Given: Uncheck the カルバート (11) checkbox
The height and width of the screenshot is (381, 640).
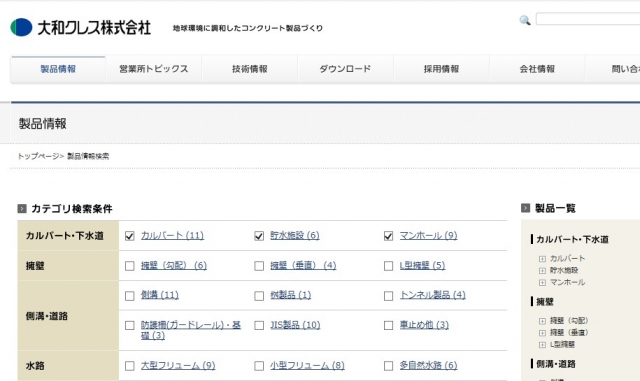Looking at the screenshot, I should tap(130, 236).
